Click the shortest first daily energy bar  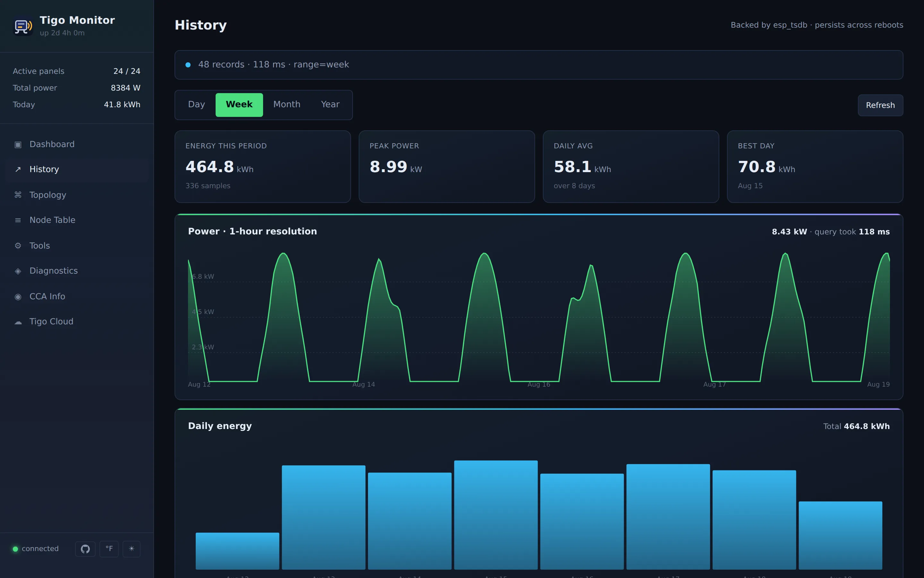[237, 551]
